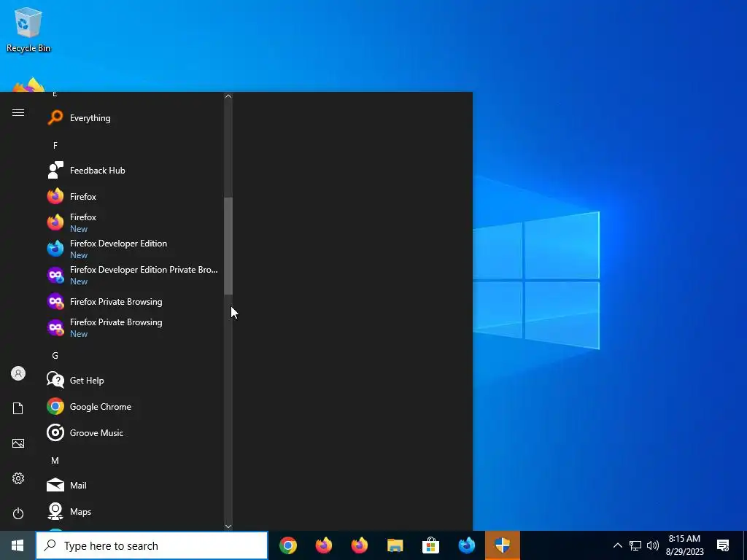
Task: Open the first Firefox entry without New label
Action: tap(133, 196)
